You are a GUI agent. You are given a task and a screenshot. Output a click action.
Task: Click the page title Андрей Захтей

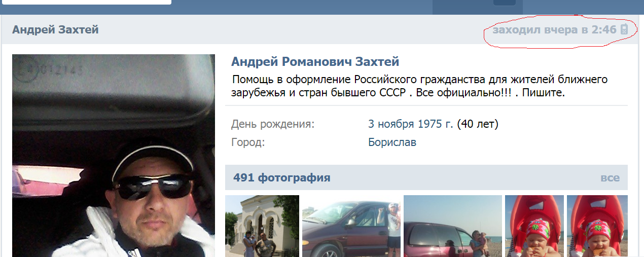pyautogui.click(x=55, y=30)
